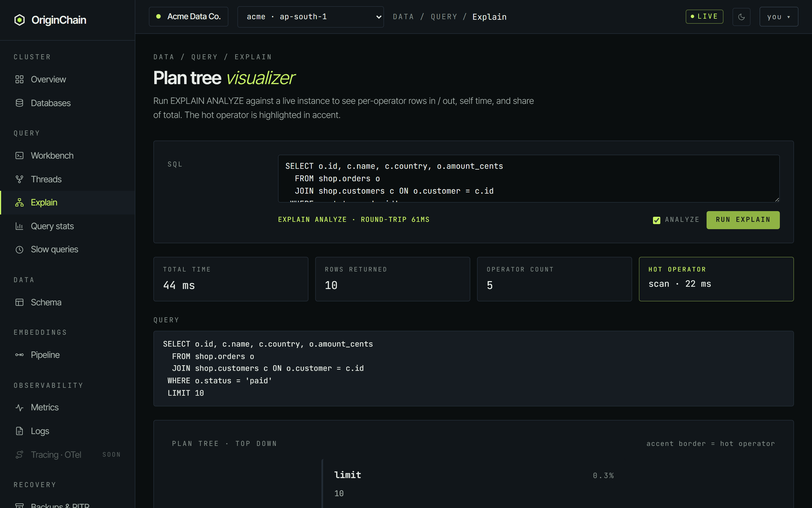Click the Threads branch icon
Viewport: 812px width, 508px height.
20,179
